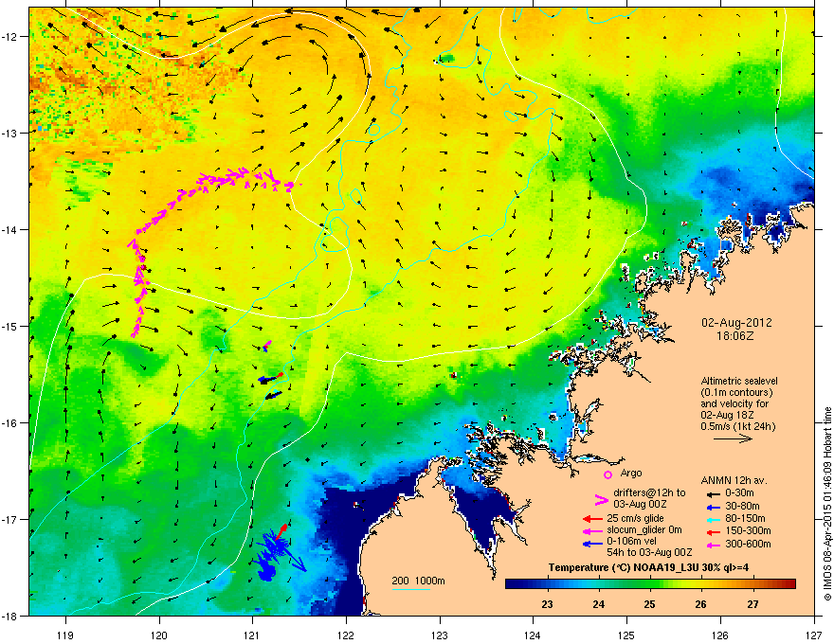Viewport: 834px width, 644px height.
Task: Click the Argo legend label
Action: tap(631, 473)
